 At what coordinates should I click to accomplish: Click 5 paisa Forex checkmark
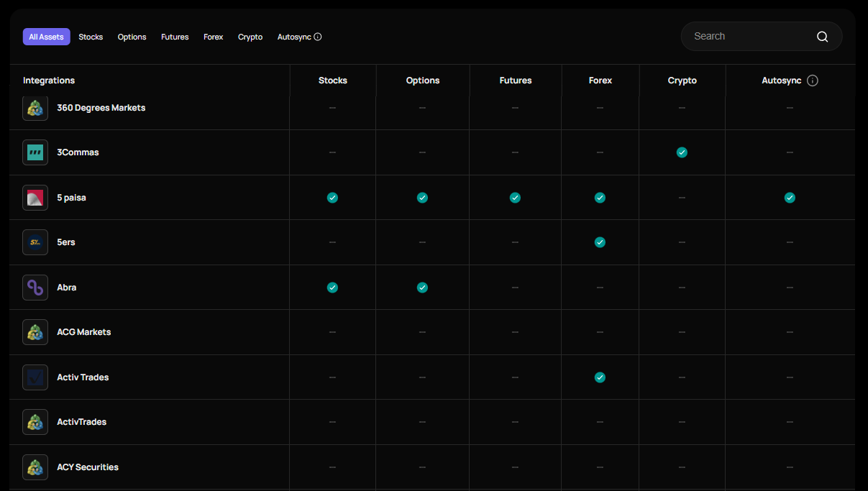pyautogui.click(x=600, y=198)
